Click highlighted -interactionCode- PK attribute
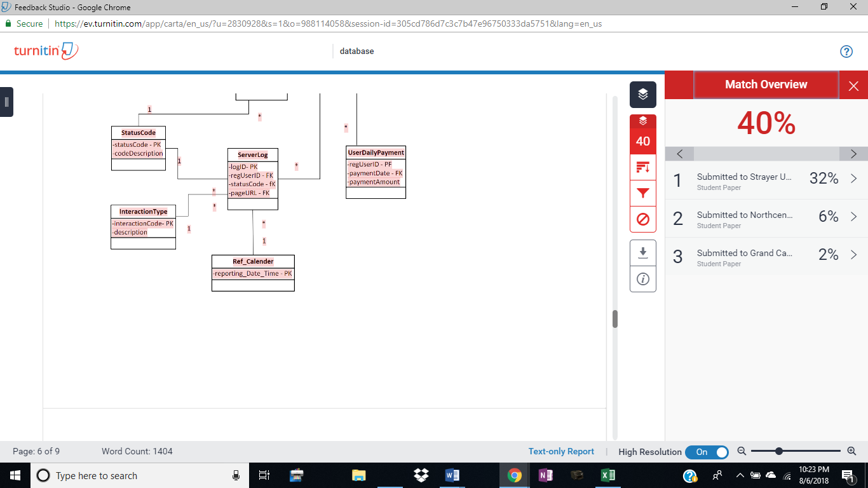 click(142, 224)
